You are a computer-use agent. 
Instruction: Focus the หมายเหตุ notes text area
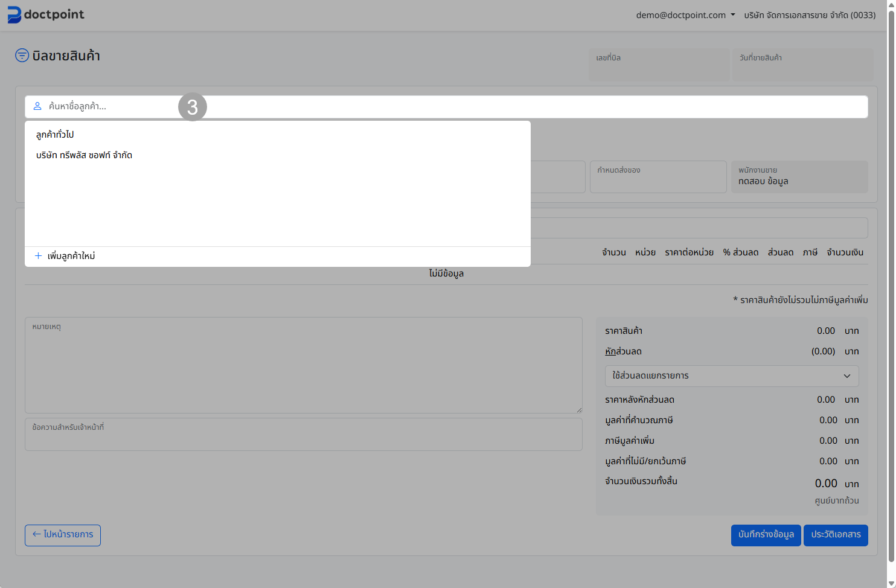[x=303, y=365]
